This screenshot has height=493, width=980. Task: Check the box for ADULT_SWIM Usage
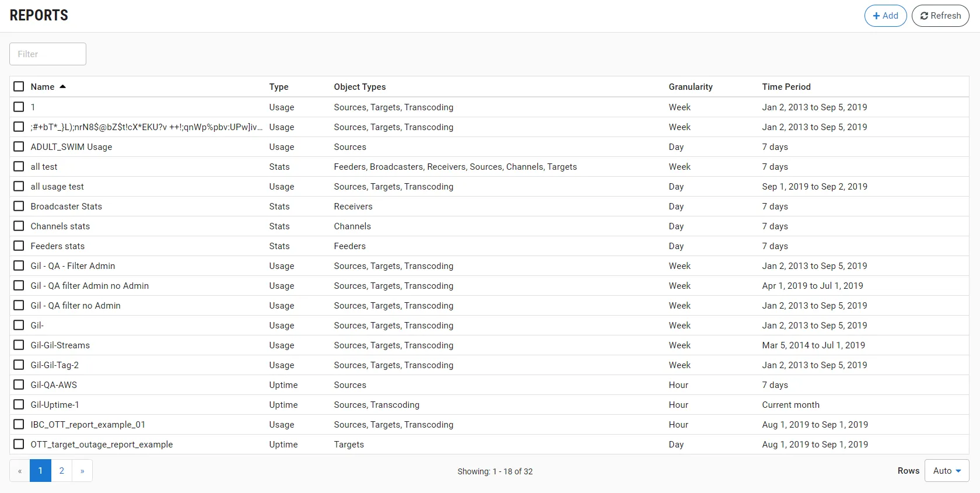click(x=19, y=146)
